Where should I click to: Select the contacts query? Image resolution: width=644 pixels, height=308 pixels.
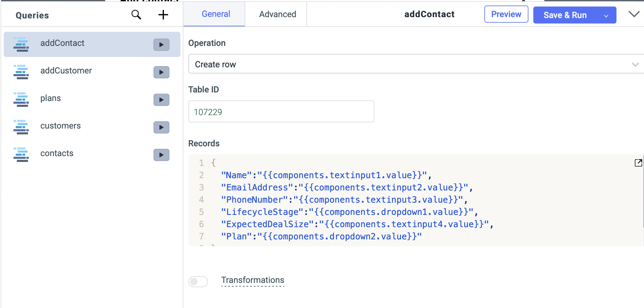(x=57, y=153)
